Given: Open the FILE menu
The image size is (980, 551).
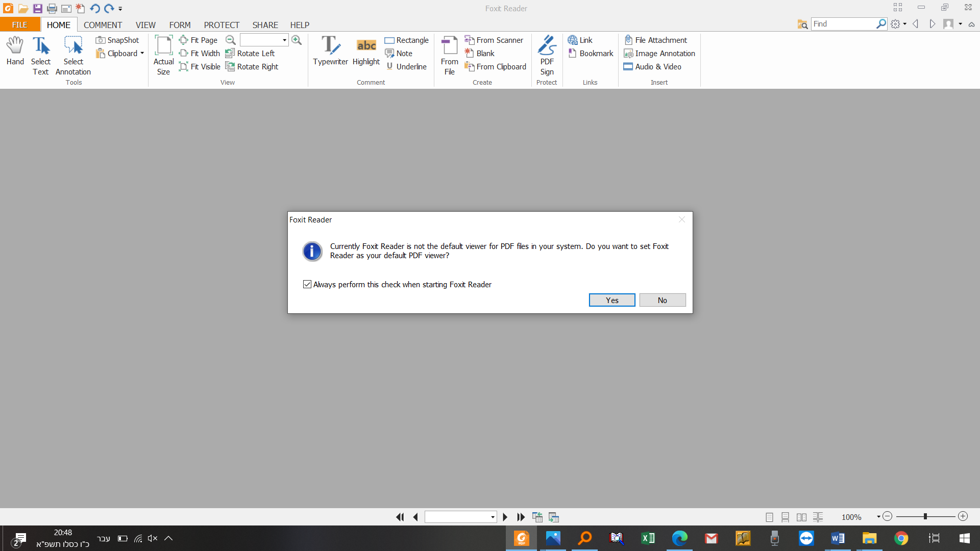Looking at the screenshot, I should tap(20, 24).
